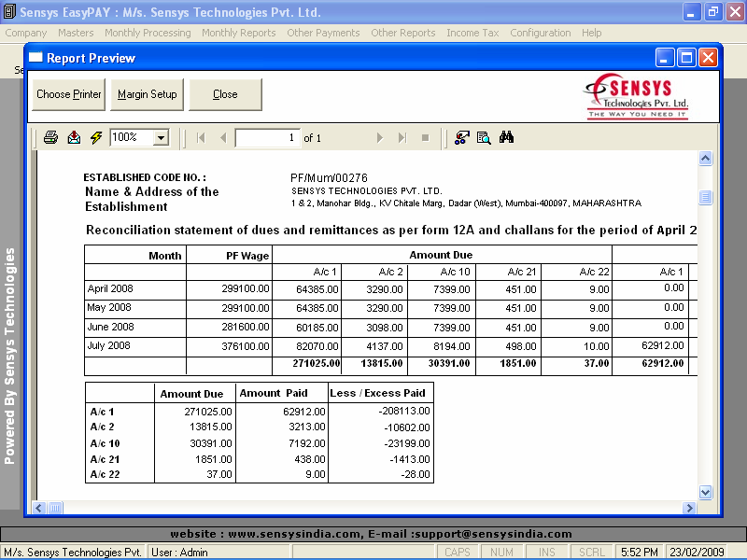Go to last page arrow
747x560 pixels.
[x=402, y=138]
